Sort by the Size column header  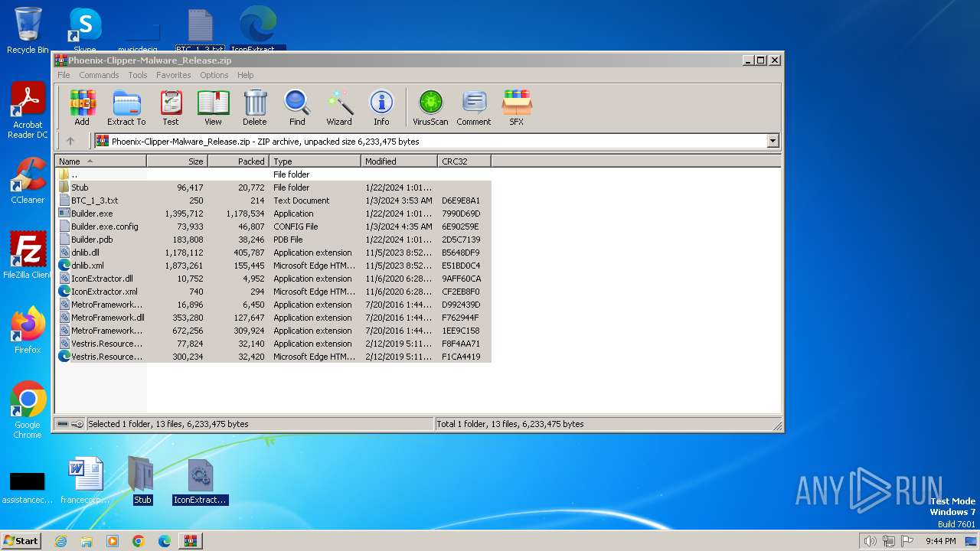pos(177,161)
